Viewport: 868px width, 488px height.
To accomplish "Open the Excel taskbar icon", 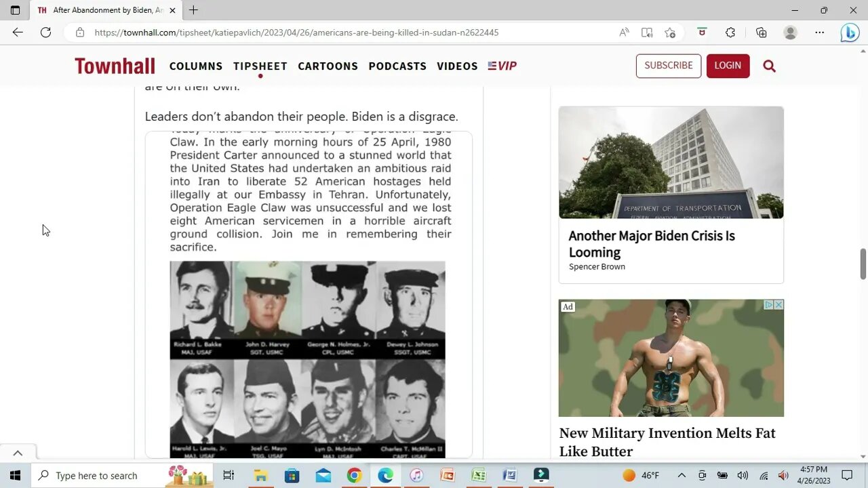I will point(479,475).
